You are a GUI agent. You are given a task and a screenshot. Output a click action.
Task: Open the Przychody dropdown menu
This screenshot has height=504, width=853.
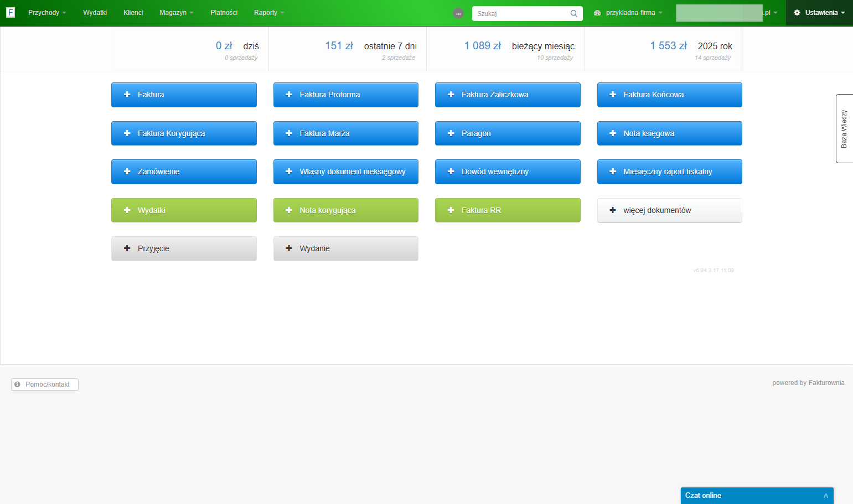point(47,13)
